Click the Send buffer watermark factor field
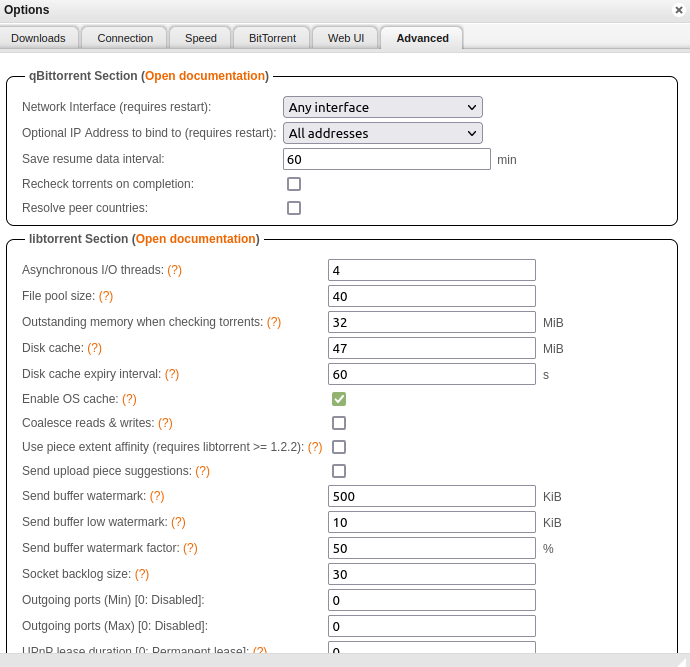This screenshot has width=690, height=667. tap(432, 548)
